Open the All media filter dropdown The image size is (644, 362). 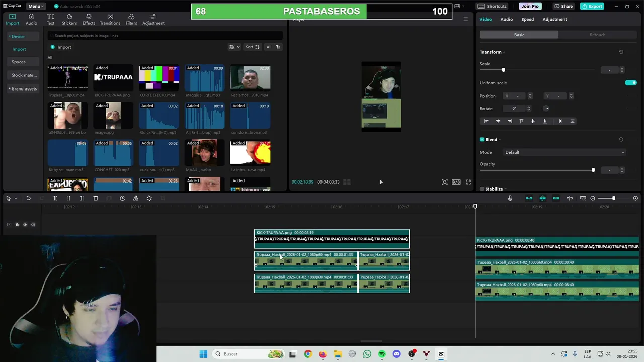[x=273, y=47]
